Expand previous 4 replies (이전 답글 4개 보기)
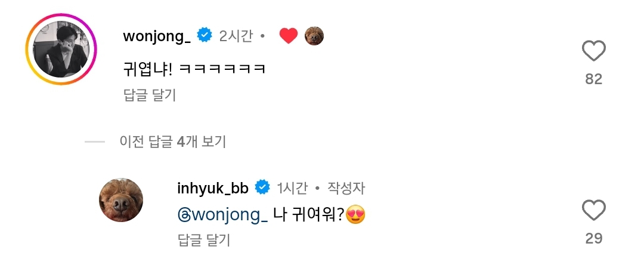 [x=173, y=142]
